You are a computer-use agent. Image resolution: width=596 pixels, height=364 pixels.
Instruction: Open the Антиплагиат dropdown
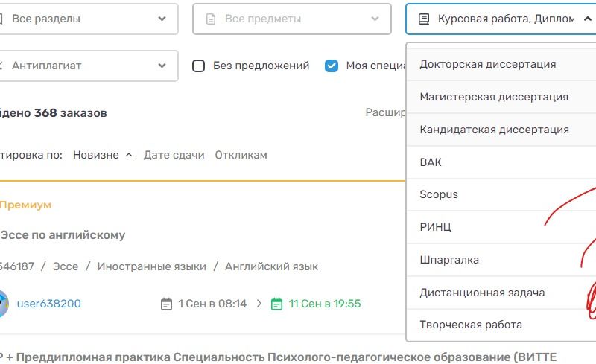click(88, 66)
